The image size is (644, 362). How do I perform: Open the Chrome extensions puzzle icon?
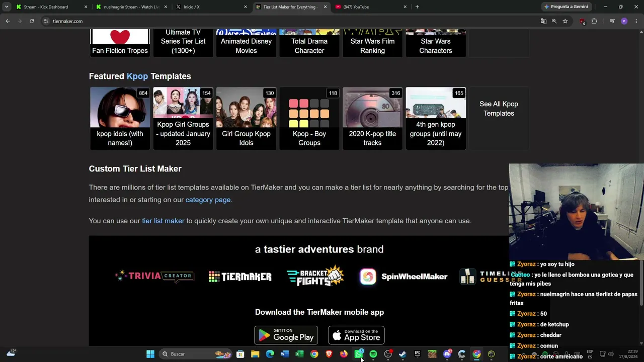coord(594,21)
